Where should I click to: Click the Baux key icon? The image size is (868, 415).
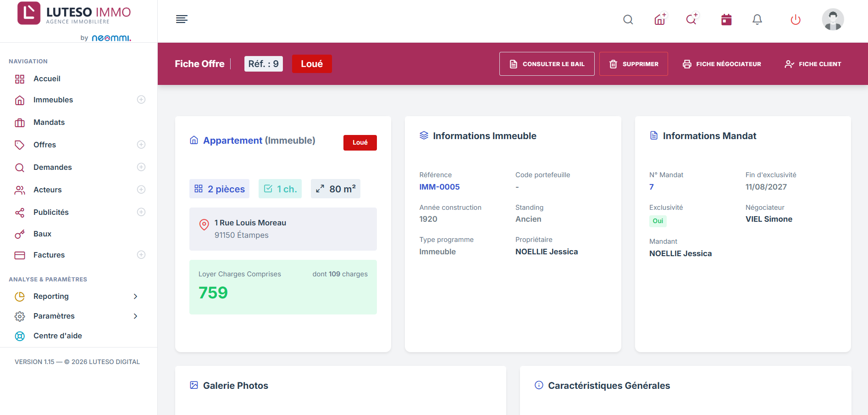coord(20,234)
